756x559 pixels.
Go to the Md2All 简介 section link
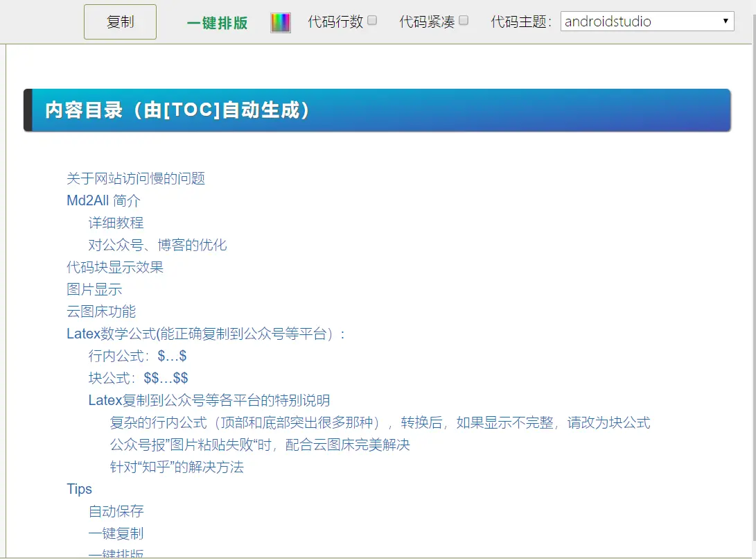tap(104, 200)
